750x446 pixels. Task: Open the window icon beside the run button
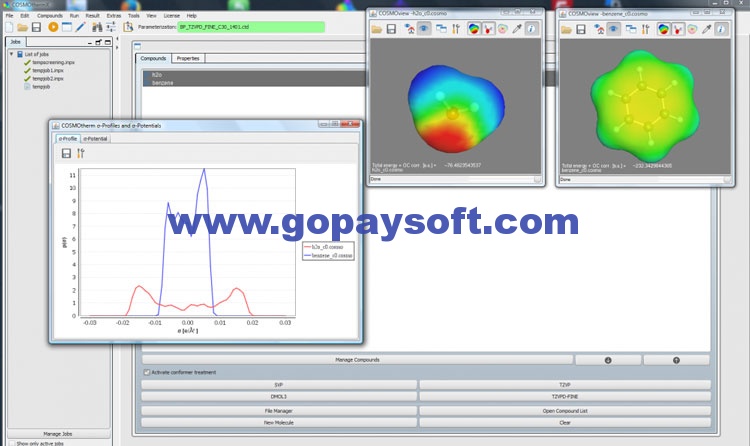tap(66, 27)
